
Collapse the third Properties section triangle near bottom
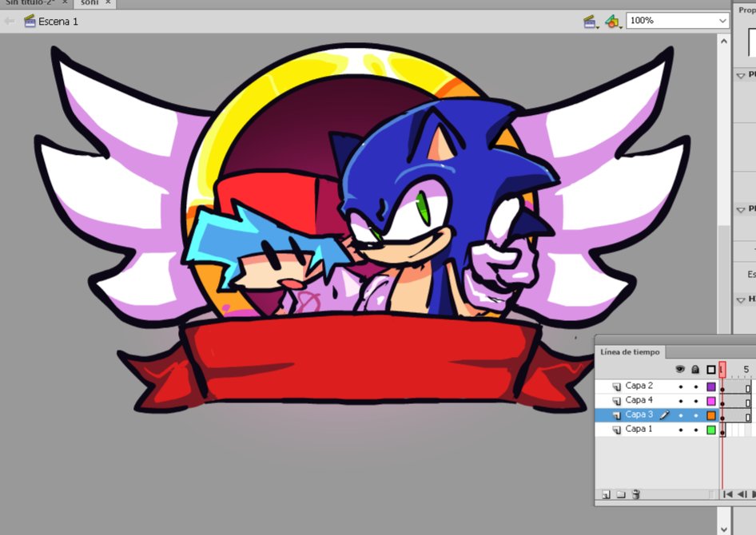(741, 300)
